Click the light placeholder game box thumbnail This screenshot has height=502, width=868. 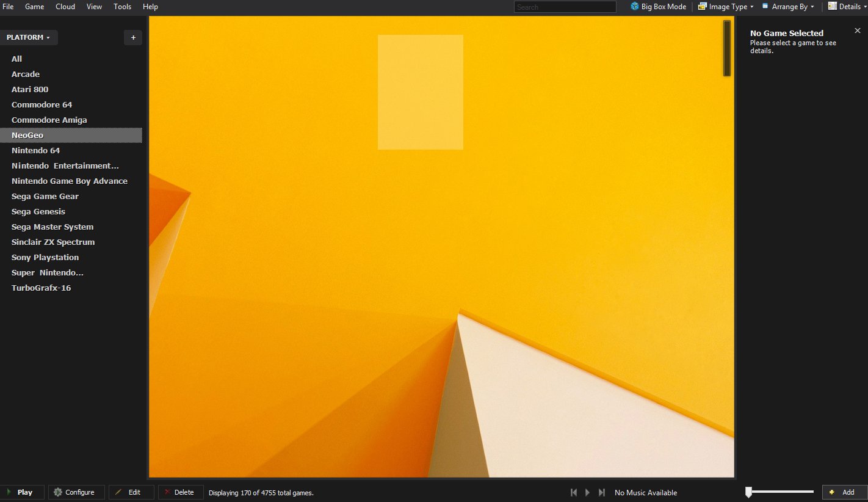coord(421,92)
